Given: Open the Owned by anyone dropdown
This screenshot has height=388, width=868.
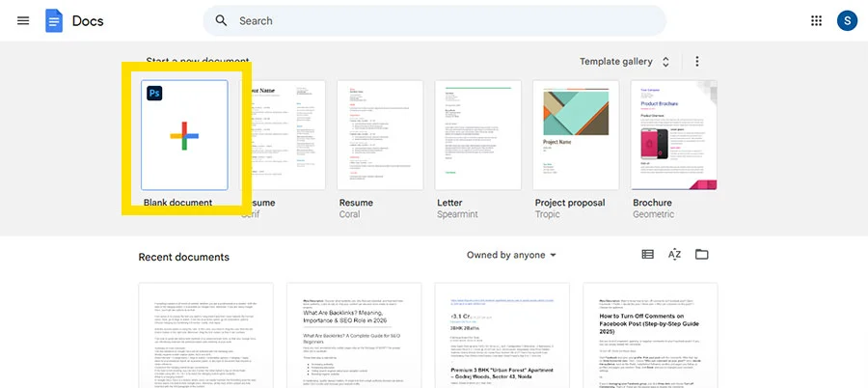Looking at the screenshot, I should (511, 255).
